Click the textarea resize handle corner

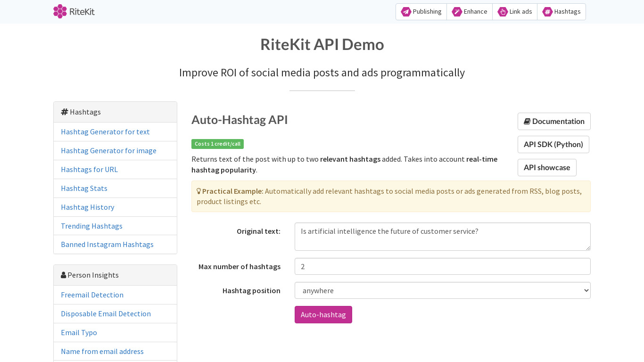coord(587,247)
